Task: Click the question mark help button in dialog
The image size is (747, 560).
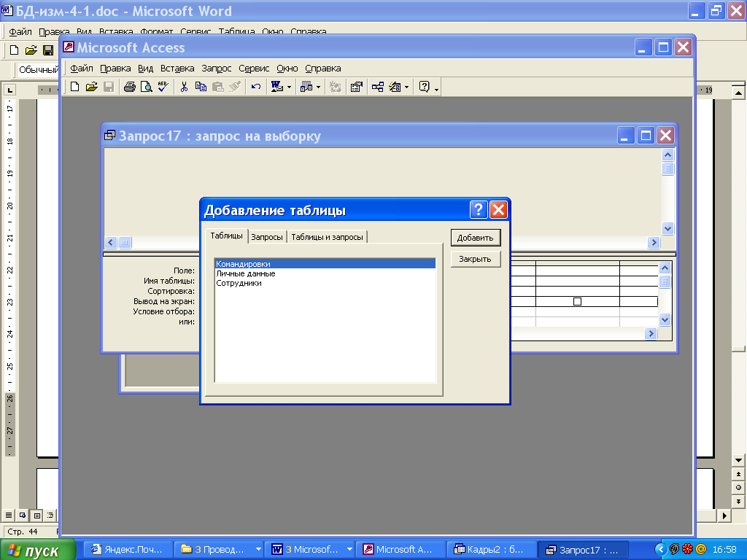Action: [479, 209]
